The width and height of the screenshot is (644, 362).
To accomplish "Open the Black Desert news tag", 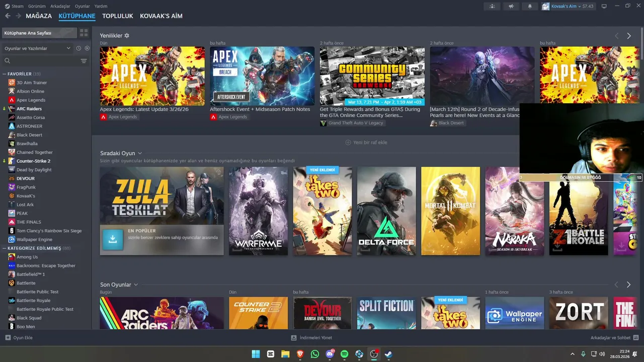I will pyautogui.click(x=448, y=123).
